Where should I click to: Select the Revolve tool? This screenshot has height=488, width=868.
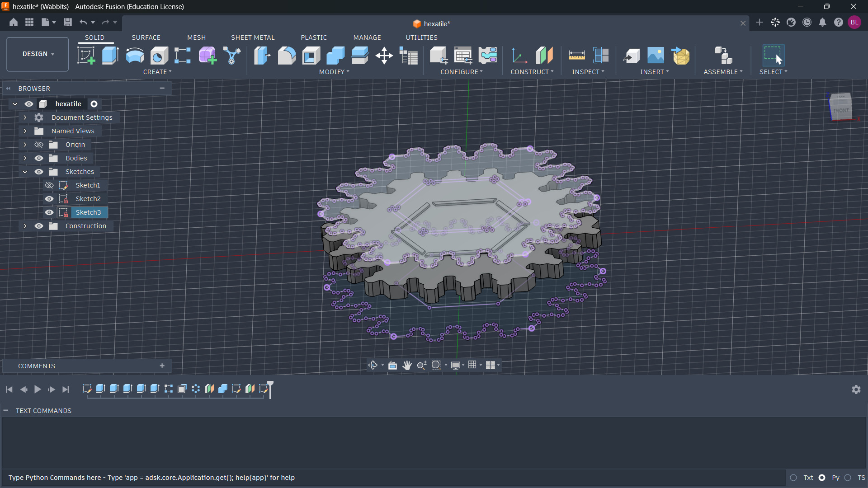(x=135, y=56)
